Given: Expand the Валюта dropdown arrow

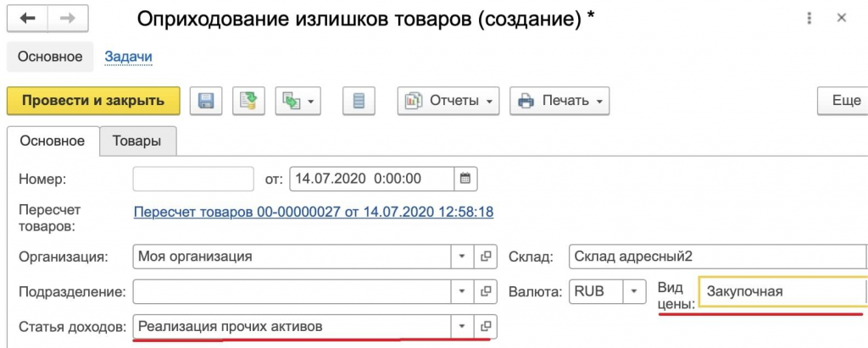Looking at the screenshot, I should 634,291.
